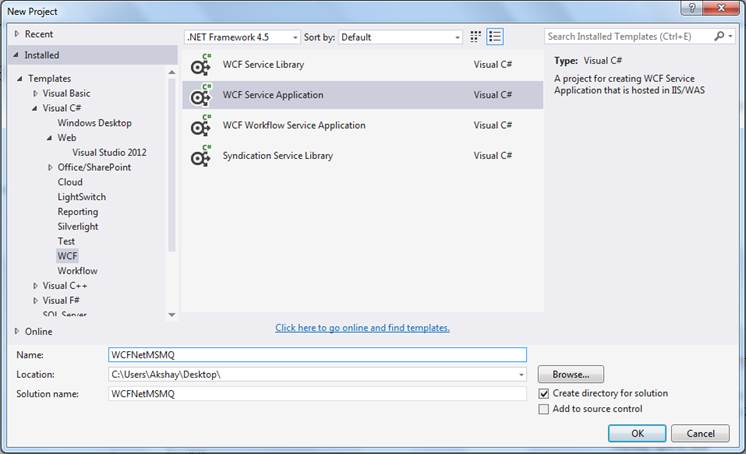Enable Add to source control
The height and width of the screenshot is (454, 746).
pyautogui.click(x=544, y=409)
